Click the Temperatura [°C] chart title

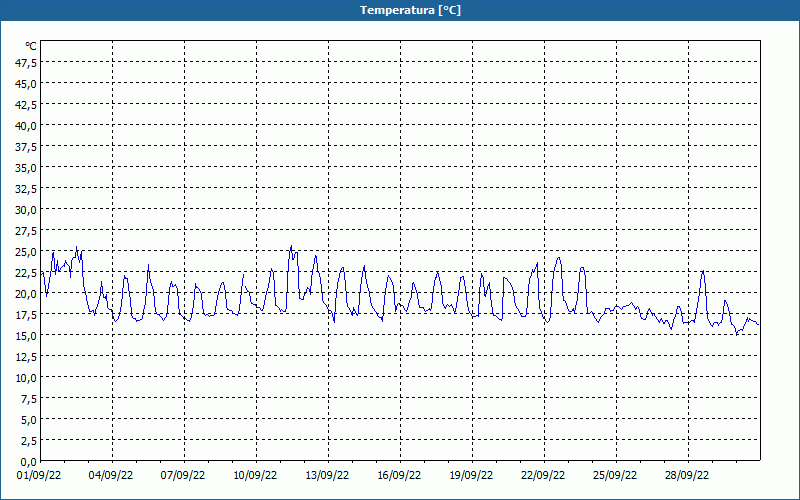(x=410, y=10)
